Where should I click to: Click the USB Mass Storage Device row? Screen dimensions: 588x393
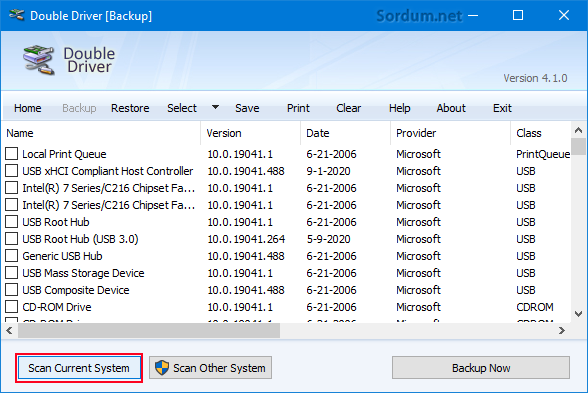coord(287,273)
